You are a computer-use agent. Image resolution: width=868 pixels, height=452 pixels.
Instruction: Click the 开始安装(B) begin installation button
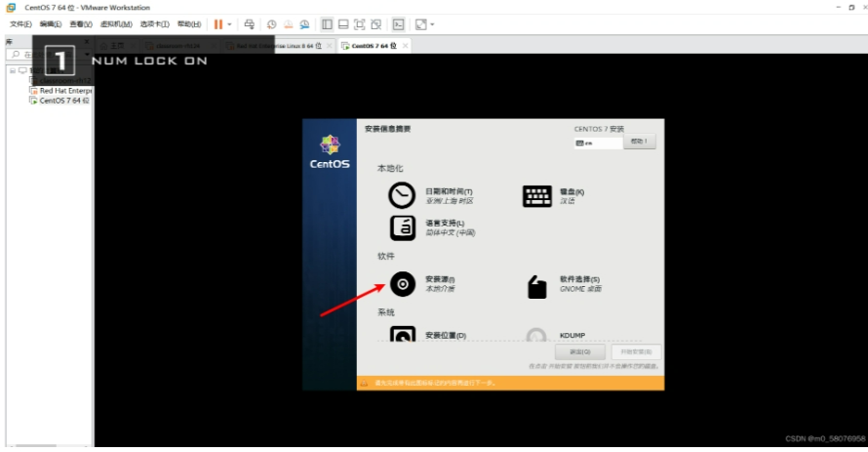point(636,351)
